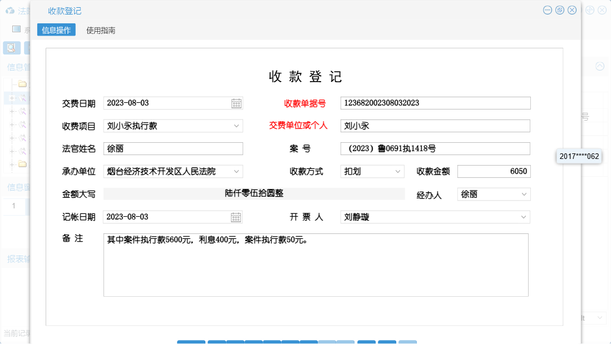Click the leftmost blue button at the dialog bottom
This screenshot has height=364, width=611.
pyautogui.click(x=191, y=343)
